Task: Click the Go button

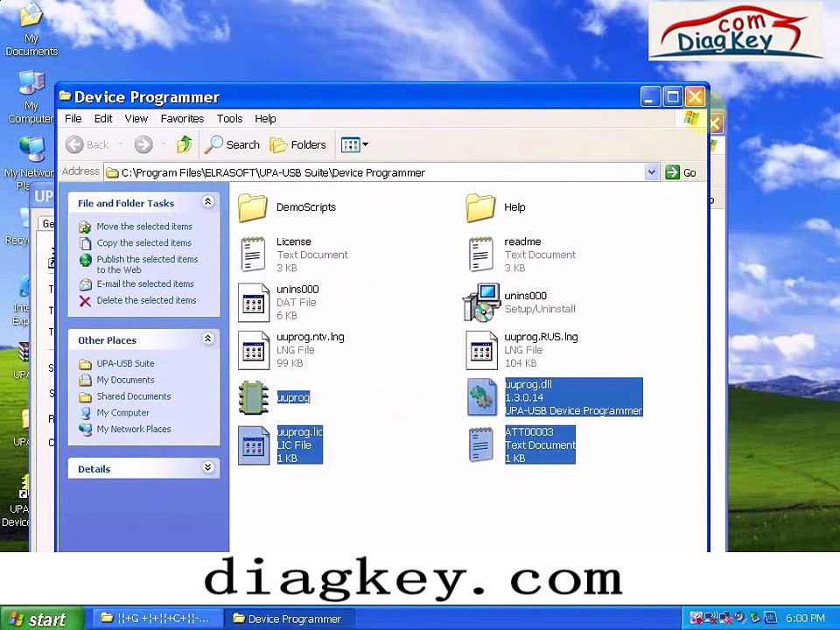Action: (681, 172)
